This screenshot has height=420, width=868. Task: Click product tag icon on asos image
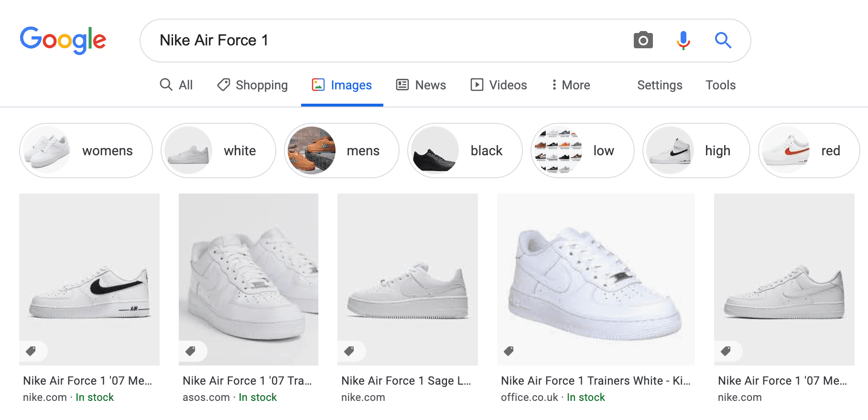[191, 351]
